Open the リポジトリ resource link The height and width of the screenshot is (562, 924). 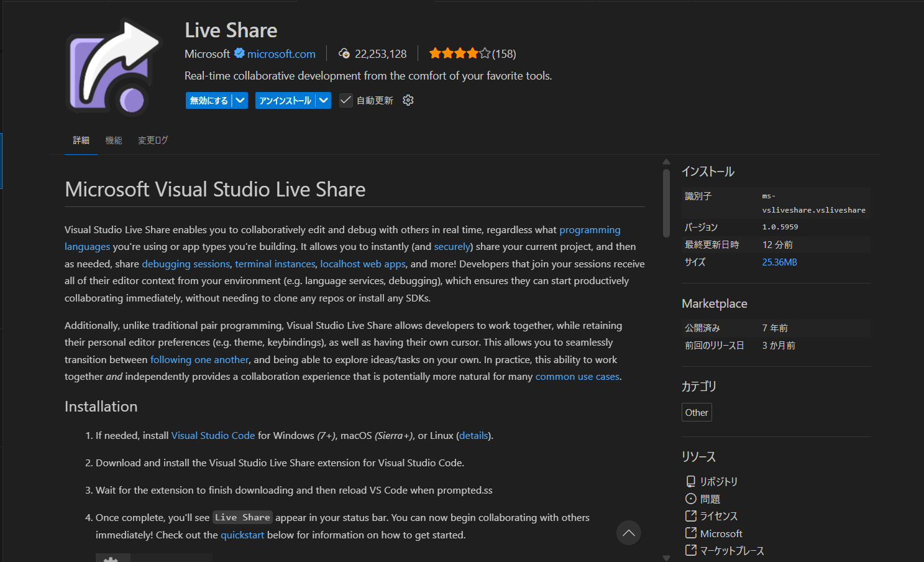(719, 482)
